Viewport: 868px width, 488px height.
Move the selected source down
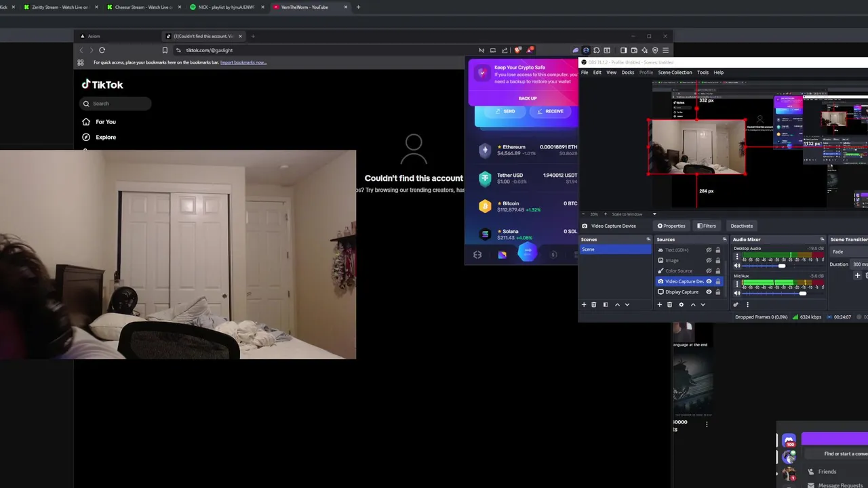coord(703,305)
